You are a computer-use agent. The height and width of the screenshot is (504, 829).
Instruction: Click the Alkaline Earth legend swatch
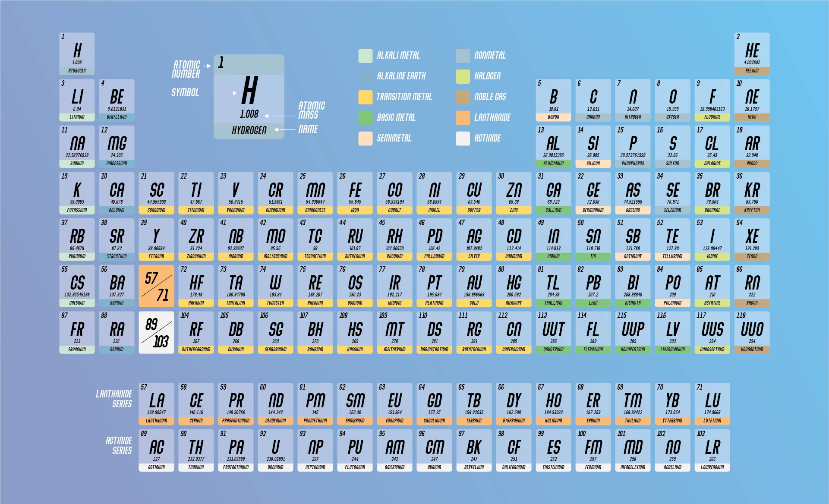[366, 76]
